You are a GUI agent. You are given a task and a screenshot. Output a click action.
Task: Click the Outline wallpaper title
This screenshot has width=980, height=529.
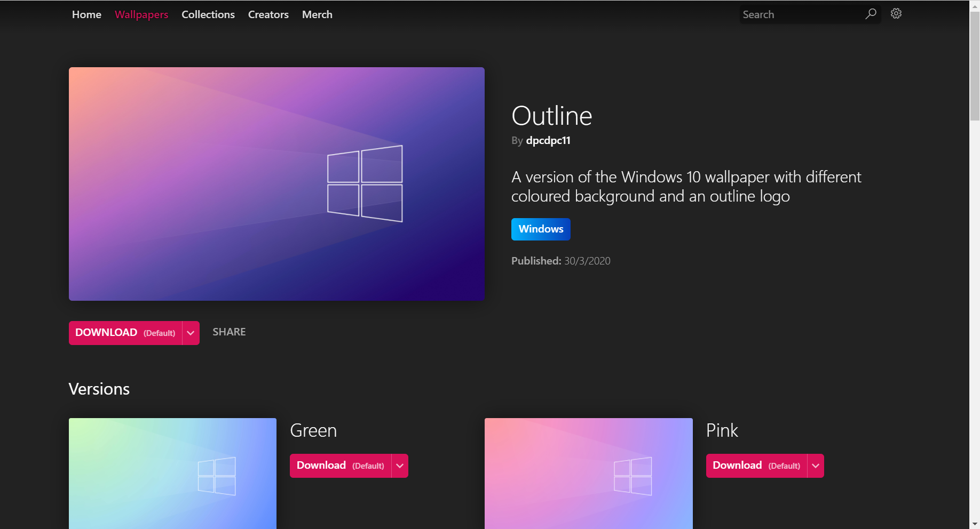click(552, 116)
